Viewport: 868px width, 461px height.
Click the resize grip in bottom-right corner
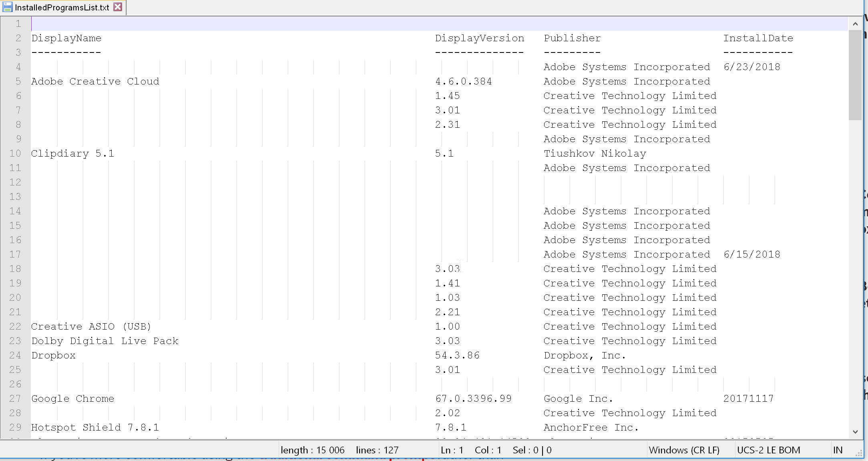pos(859,453)
